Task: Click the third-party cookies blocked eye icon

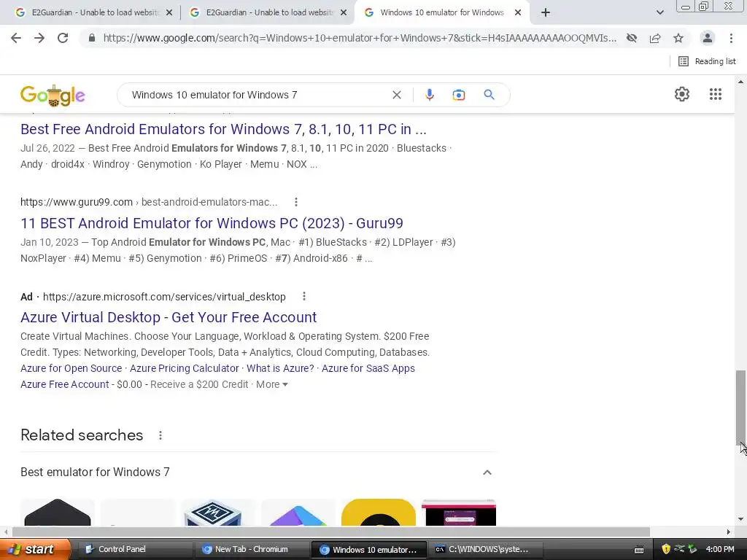Action: click(632, 38)
